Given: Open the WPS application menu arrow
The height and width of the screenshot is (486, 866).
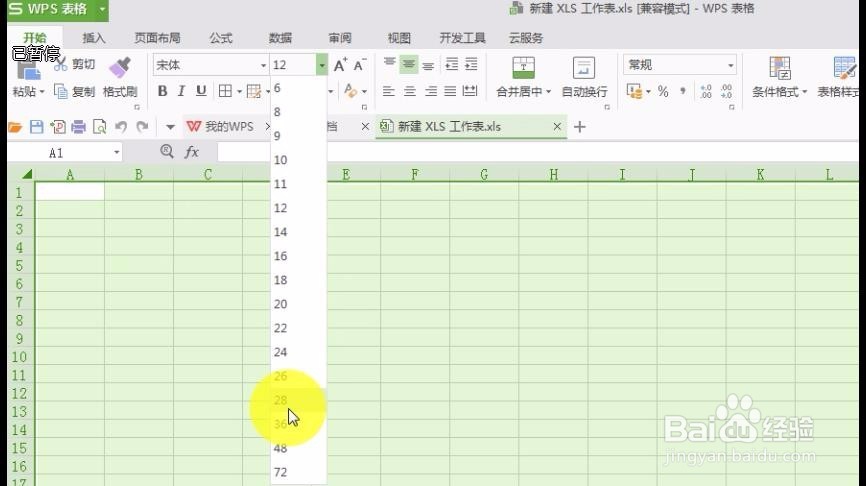Looking at the screenshot, I should point(102,9).
